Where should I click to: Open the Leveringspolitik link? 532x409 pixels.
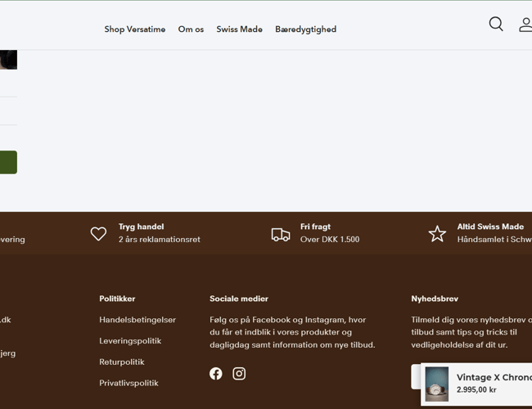click(130, 341)
